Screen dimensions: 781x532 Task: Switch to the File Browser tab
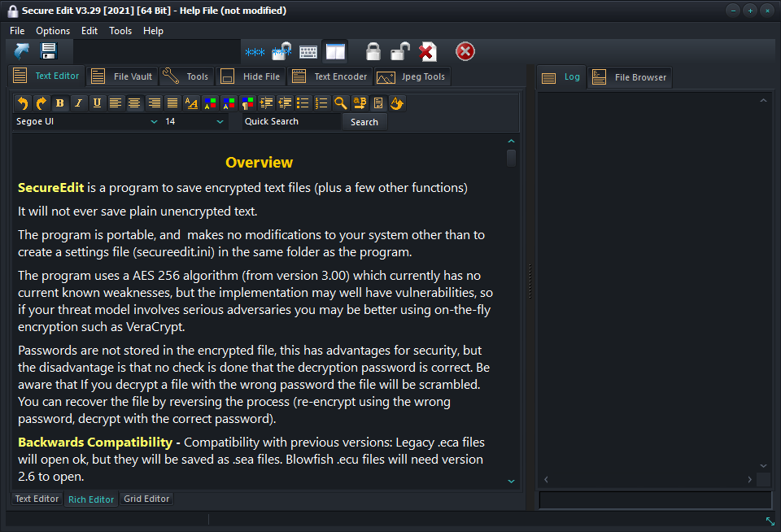[x=630, y=77]
